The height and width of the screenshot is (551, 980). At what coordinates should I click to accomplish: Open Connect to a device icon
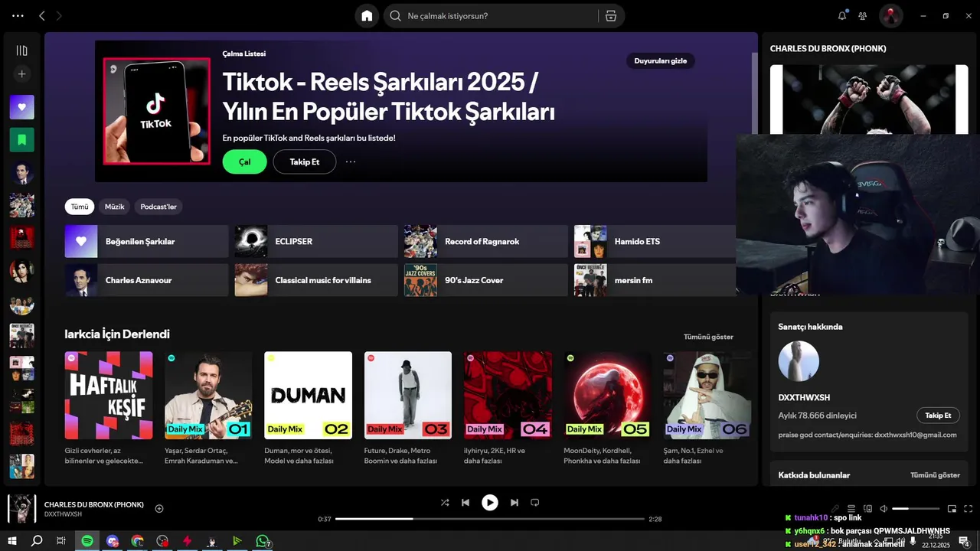(x=867, y=509)
